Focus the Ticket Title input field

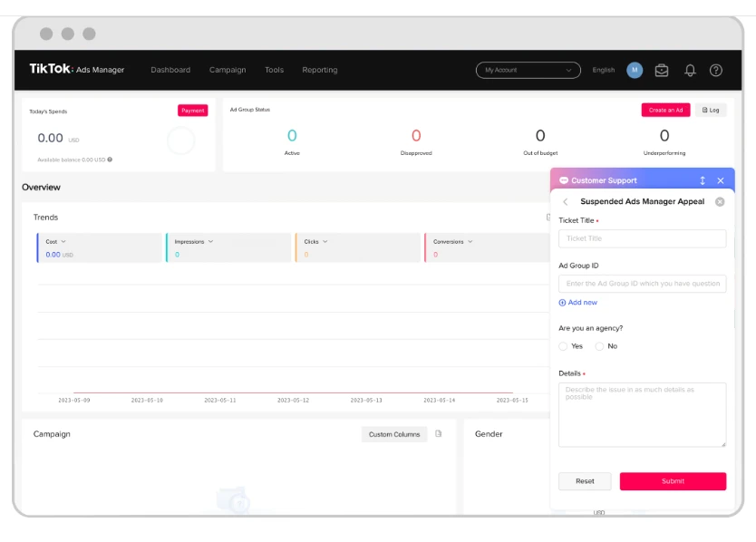(642, 238)
